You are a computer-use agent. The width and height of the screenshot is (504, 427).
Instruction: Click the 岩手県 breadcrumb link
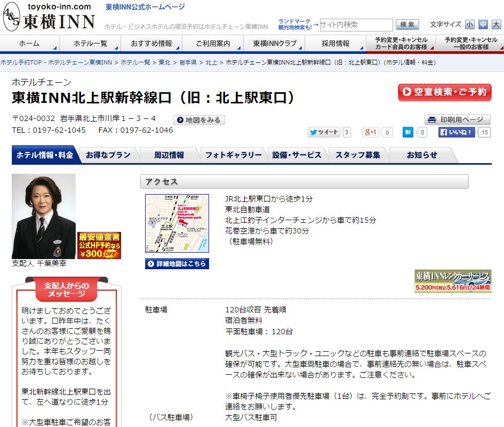[188, 62]
